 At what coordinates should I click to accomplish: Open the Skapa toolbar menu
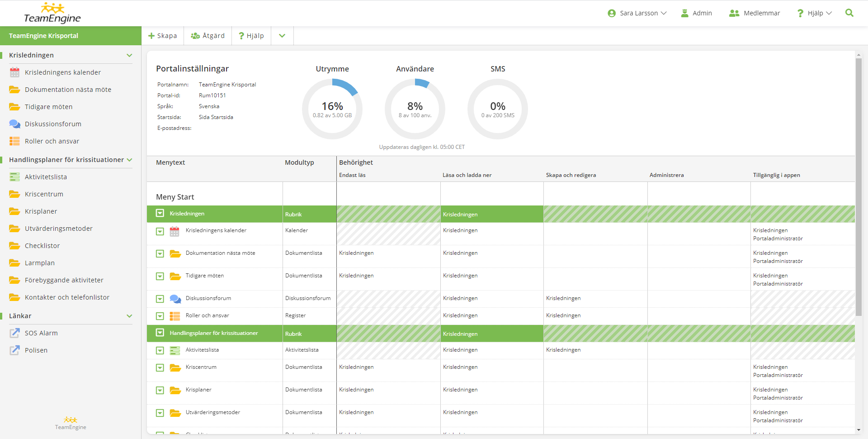162,36
